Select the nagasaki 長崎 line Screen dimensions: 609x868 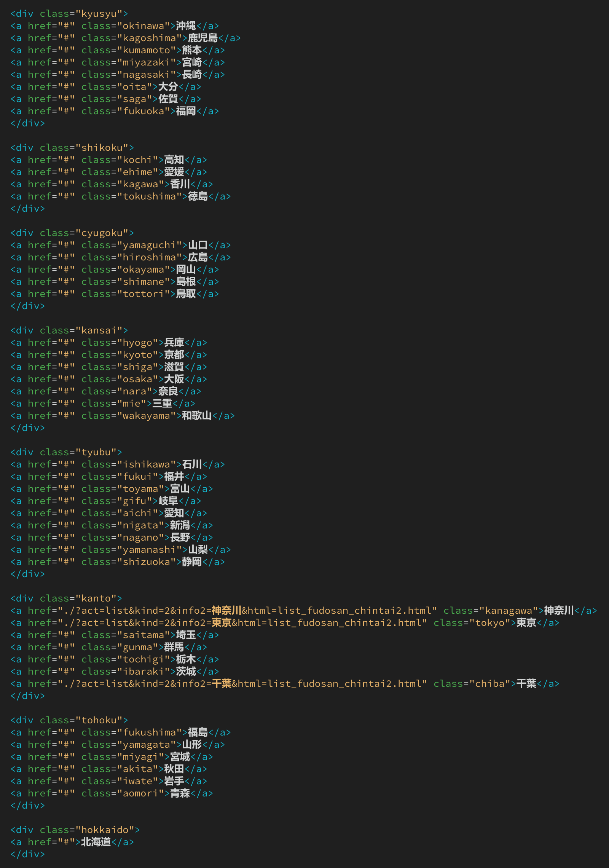point(118,75)
